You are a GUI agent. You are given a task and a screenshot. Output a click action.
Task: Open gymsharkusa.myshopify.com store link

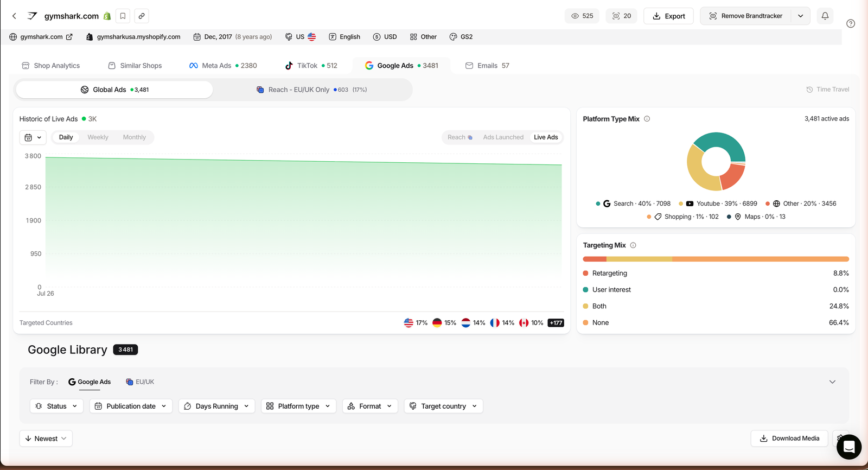point(133,37)
